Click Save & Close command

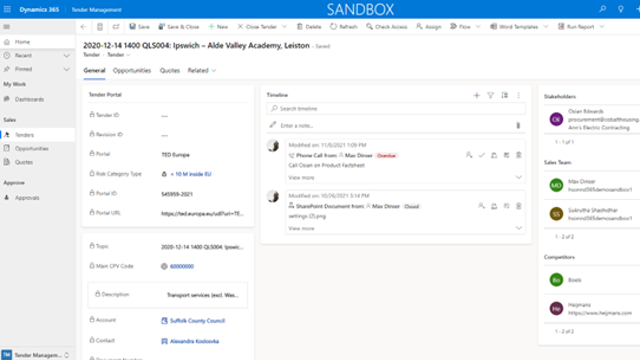click(179, 27)
